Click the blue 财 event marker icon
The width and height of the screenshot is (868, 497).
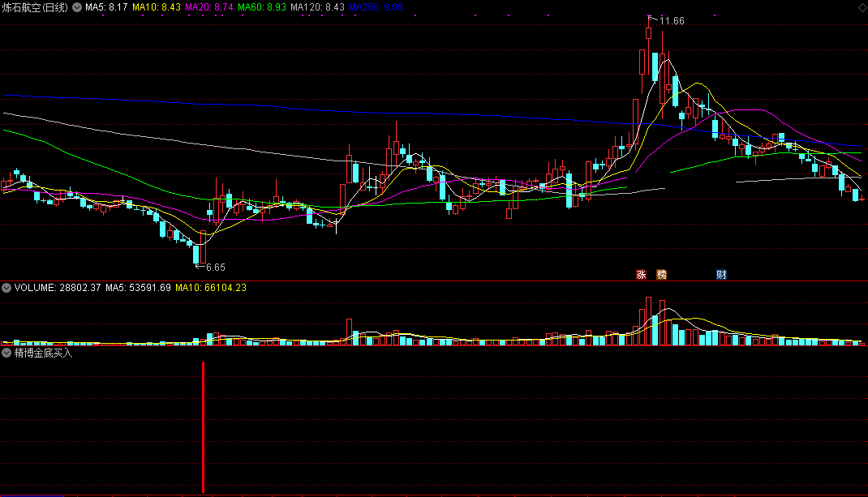(720, 275)
